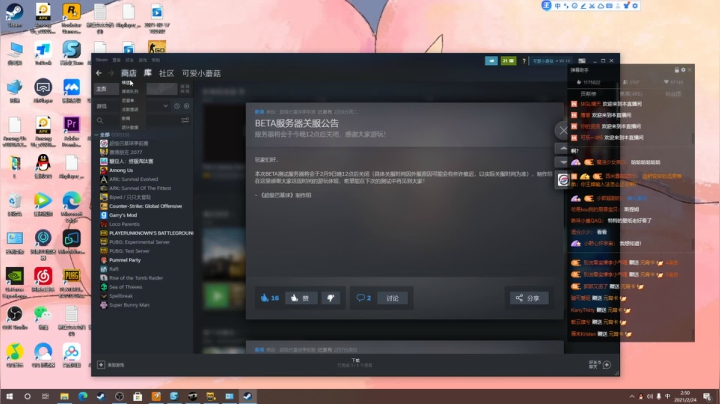Open Steam shortcut on the desktop
Image resolution: width=720 pixels, height=404 pixels.
(14, 15)
